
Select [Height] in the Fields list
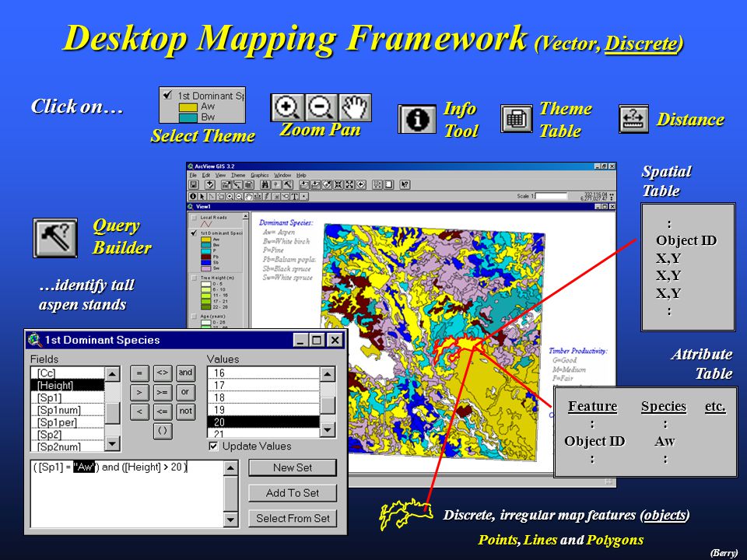click(x=67, y=385)
